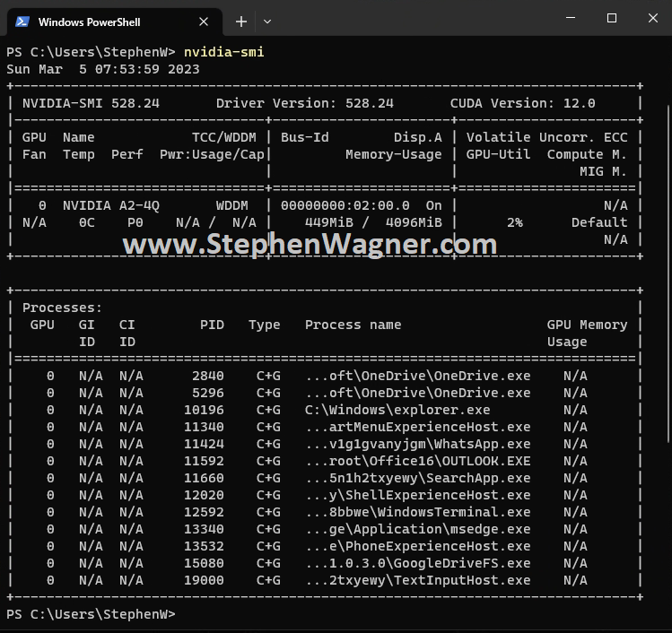
Task: Click PID 5296 OneDrive.exe row
Action: pos(325,394)
